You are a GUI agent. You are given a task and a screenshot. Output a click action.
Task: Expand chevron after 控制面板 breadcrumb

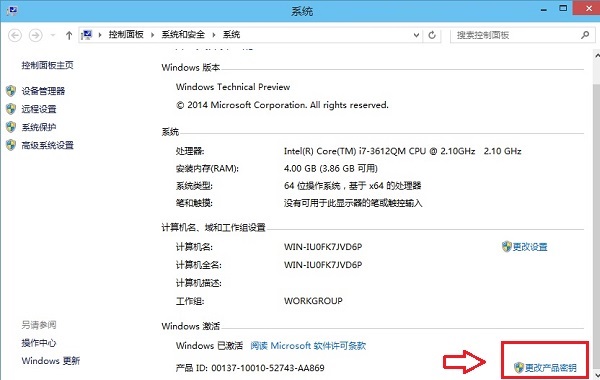click(x=152, y=35)
